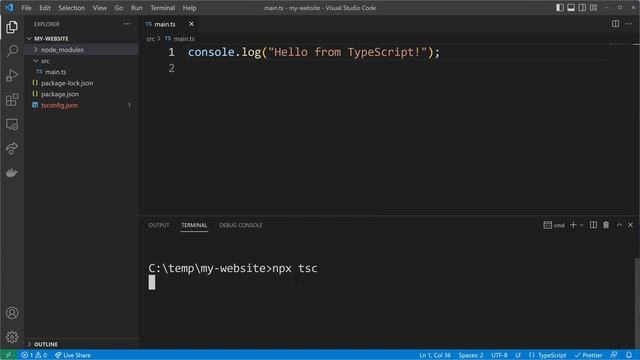Start Live Share from status bar
This screenshot has height=360, width=640.
point(73,355)
